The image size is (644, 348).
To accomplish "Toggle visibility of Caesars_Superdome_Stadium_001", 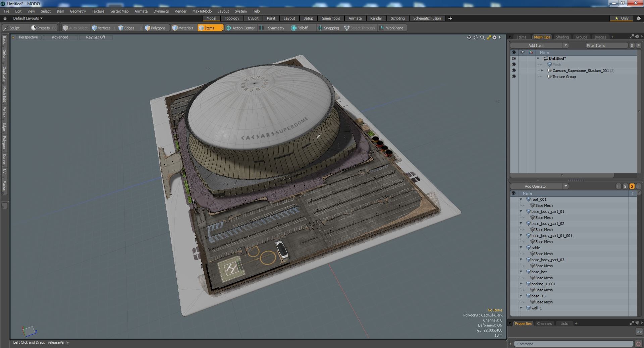I will (514, 70).
